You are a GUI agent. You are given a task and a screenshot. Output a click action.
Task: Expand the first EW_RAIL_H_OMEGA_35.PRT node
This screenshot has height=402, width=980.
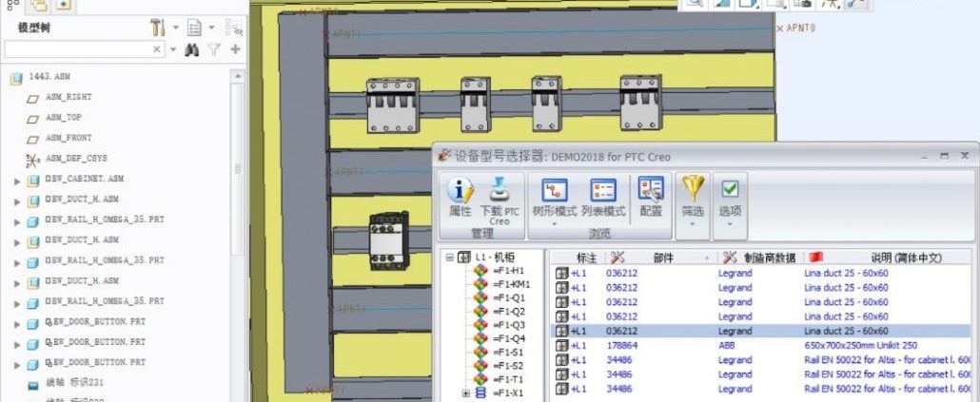(x=17, y=222)
